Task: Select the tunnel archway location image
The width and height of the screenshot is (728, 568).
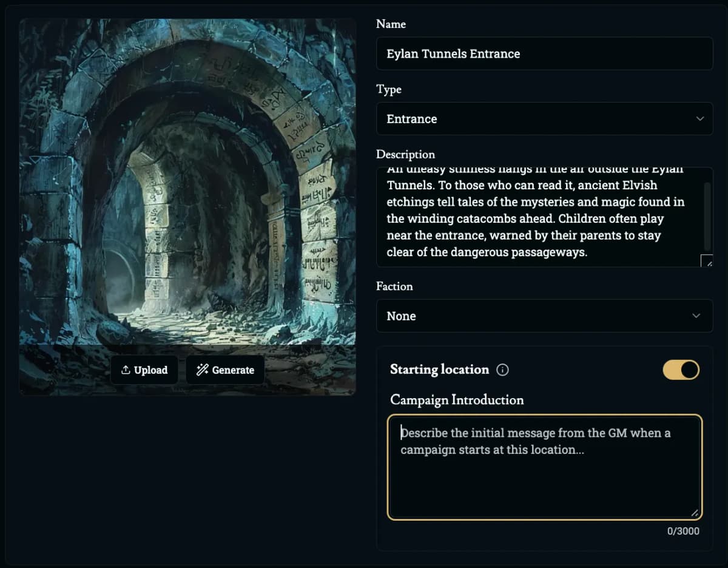Action: click(x=187, y=182)
